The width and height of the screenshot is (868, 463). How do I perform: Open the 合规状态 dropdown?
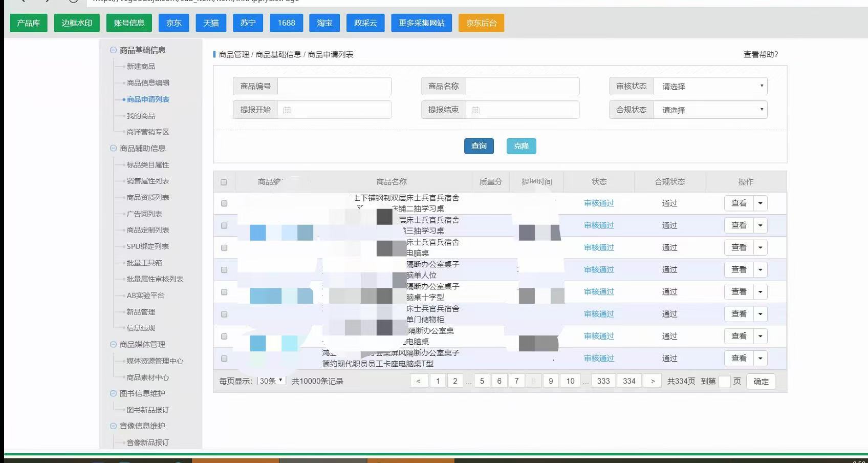710,110
